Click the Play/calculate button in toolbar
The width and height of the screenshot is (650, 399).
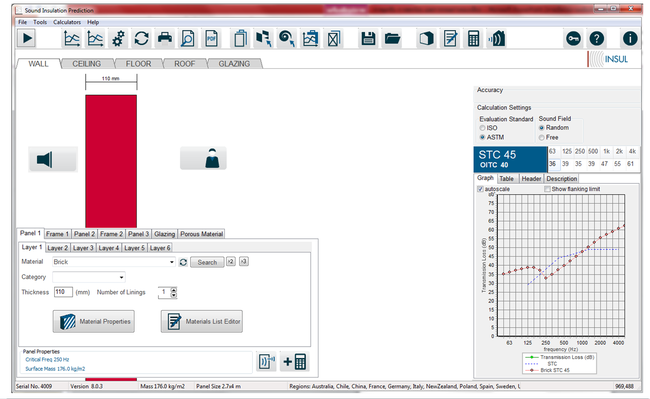[27, 39]
